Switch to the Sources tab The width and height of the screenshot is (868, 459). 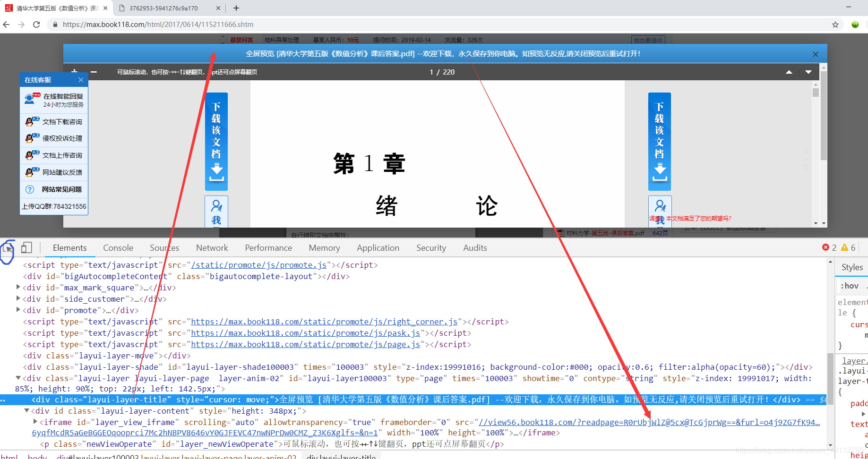point(164,248)
